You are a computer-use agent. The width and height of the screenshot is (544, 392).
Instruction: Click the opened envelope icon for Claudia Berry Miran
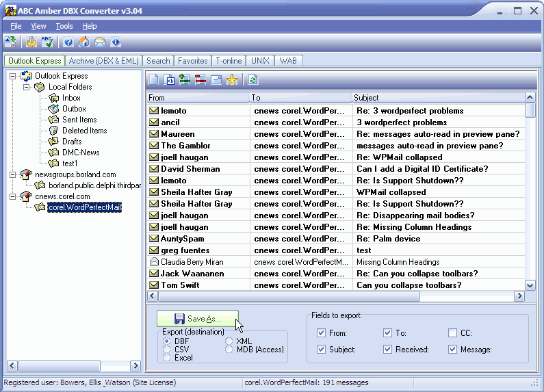coord(154,261)
